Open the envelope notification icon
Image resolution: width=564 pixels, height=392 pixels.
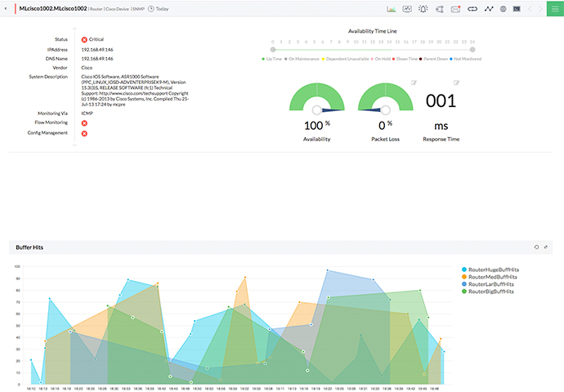click(456, 9)
